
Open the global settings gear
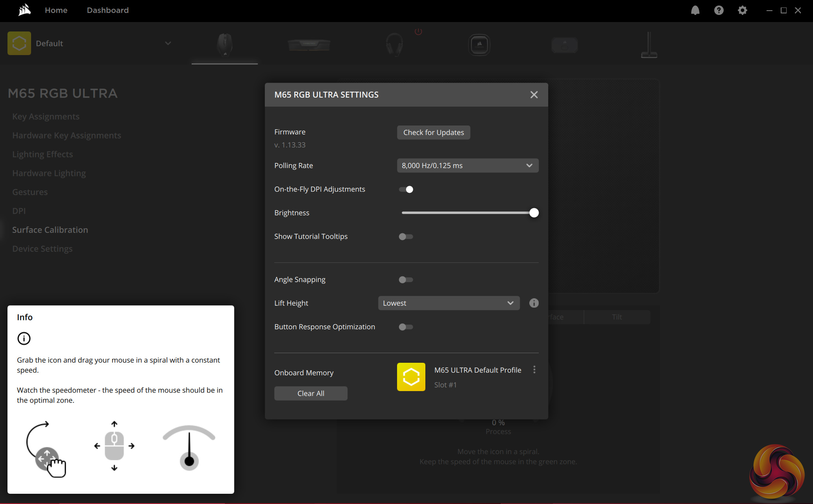pos(742,10)
